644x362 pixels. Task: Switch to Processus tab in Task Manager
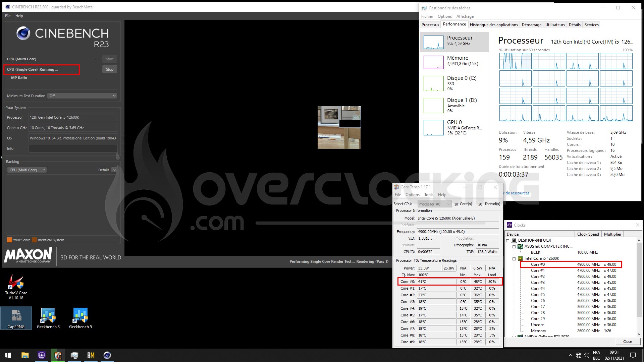point(430,24)
